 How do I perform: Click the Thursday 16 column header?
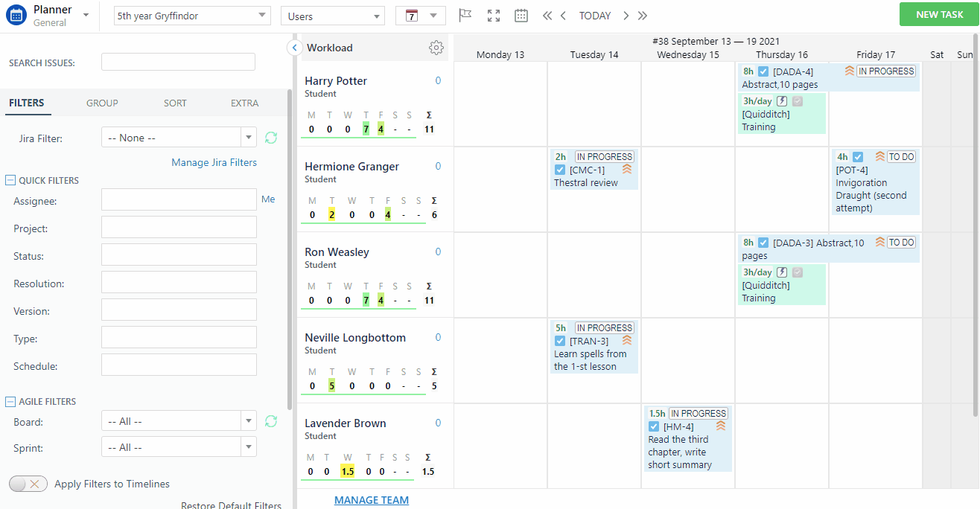point(782,54)
